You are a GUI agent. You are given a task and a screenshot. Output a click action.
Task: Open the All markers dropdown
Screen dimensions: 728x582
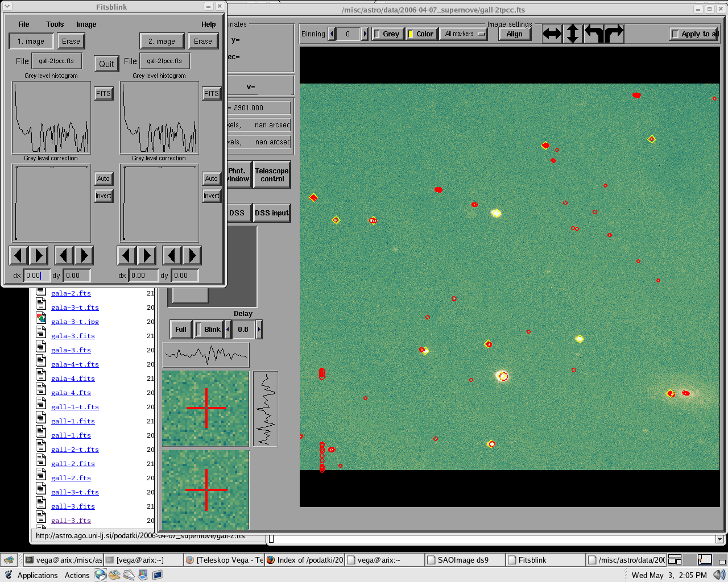[464, 34]
